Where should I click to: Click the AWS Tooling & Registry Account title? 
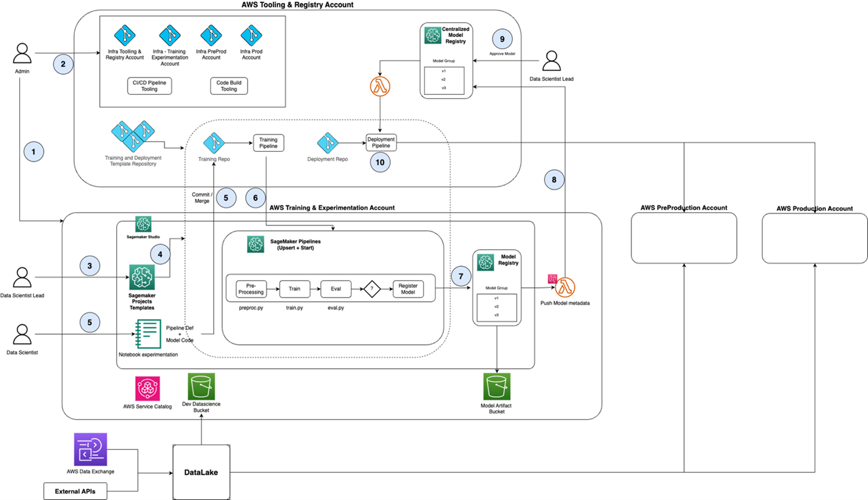tap(297, 5)
